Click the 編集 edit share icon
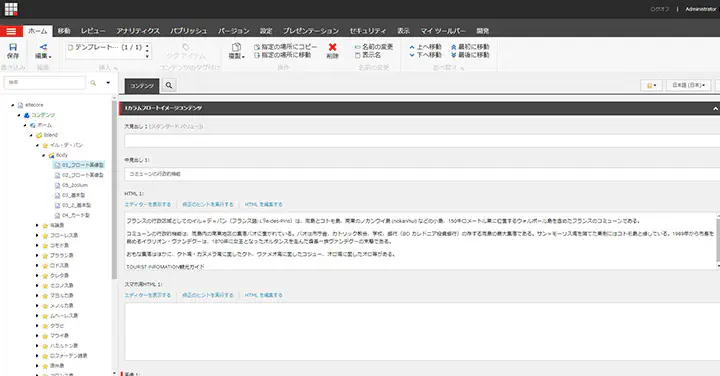The image size is (720, 376). (43, 47)
